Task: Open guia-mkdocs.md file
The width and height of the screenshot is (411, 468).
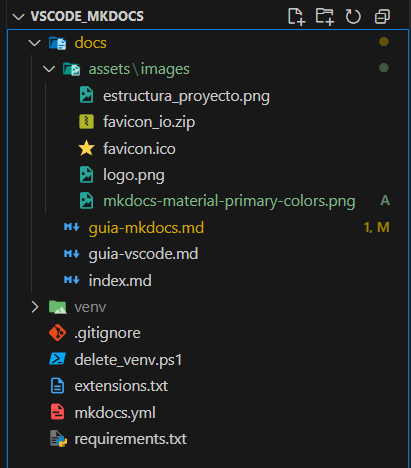Action: tap(208, 227)
